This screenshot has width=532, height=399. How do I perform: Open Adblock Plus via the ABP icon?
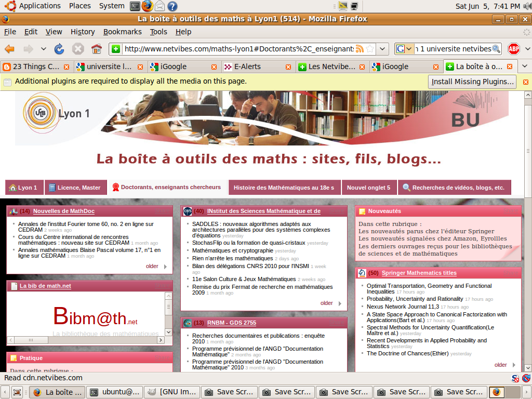pos(514,49)
